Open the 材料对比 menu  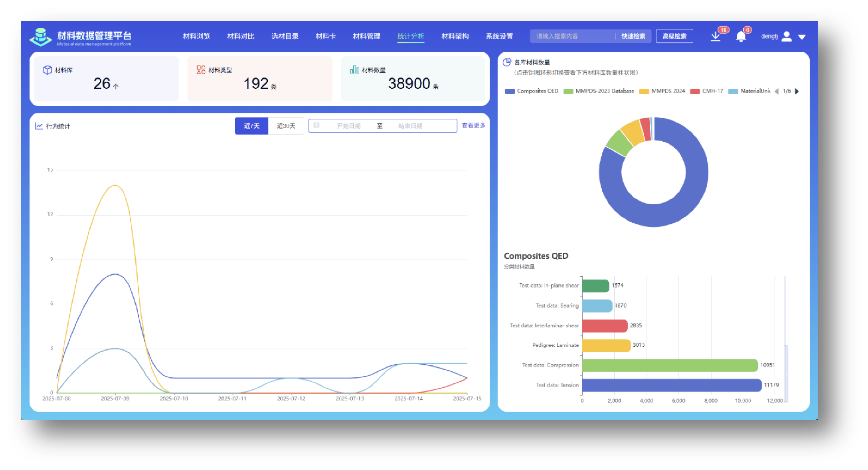pyautogui.click(x=241, y=36)
